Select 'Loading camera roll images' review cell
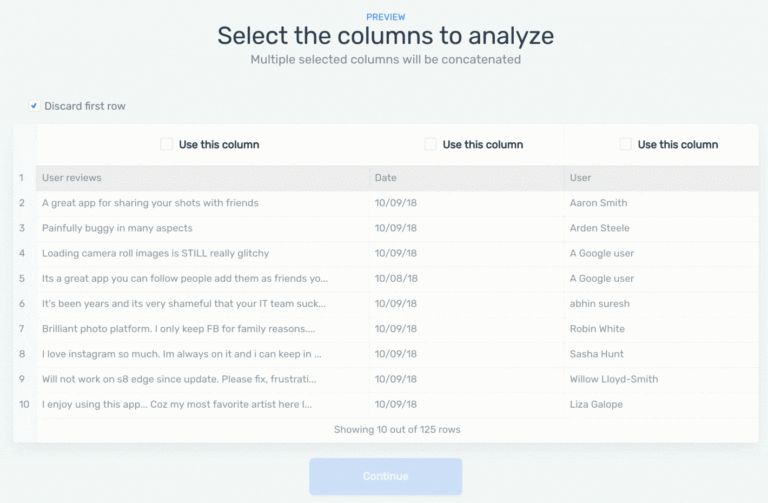 point(155,253)
